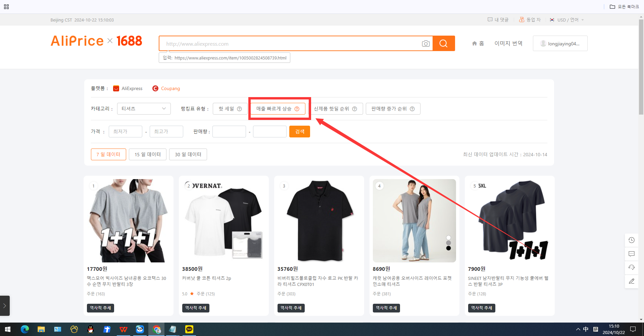Open the apps grid icon in bookmarks bar

pos(6,7)
